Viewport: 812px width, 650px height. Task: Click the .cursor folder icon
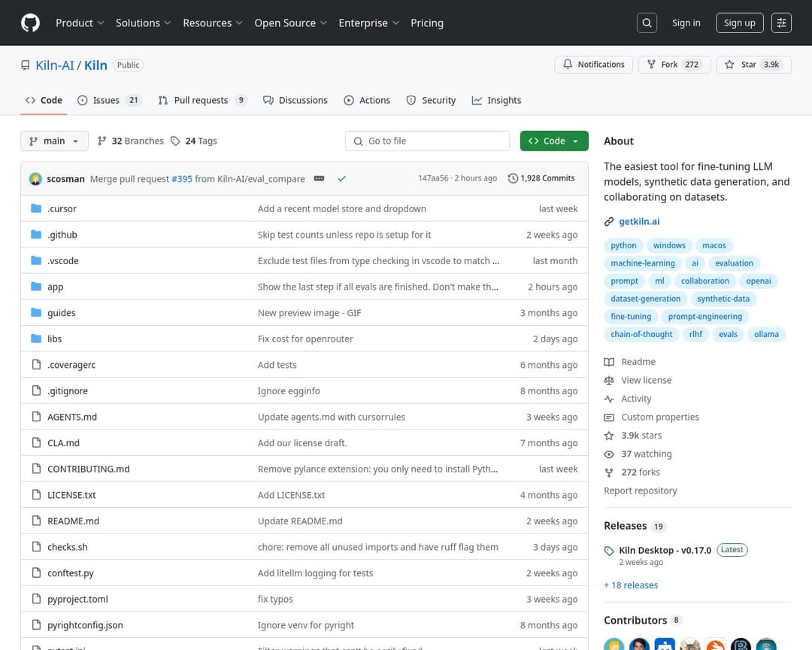tap(36, 208)
